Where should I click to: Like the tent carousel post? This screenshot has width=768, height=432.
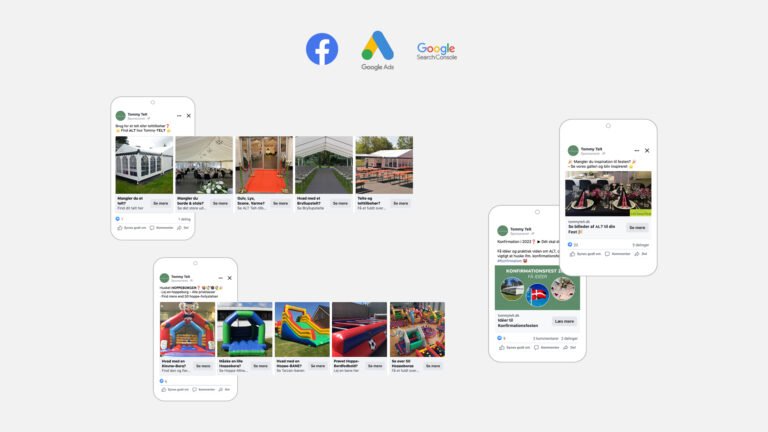(130, 227)
